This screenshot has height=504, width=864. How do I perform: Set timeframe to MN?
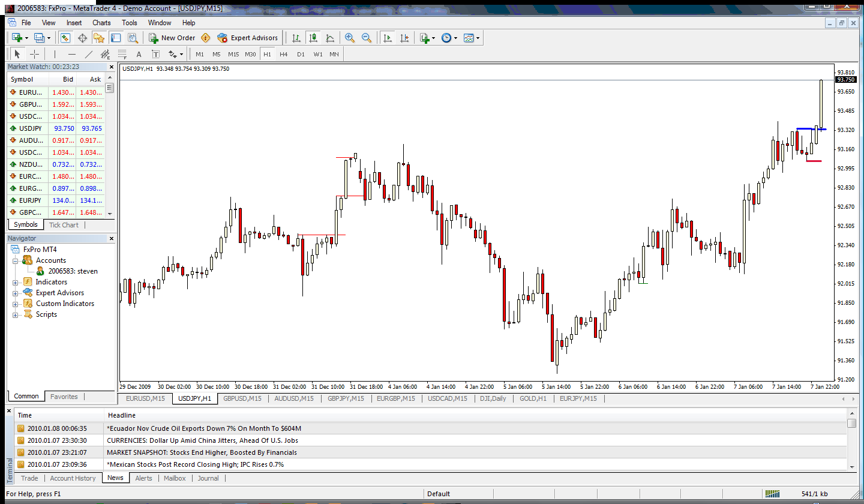334,54
